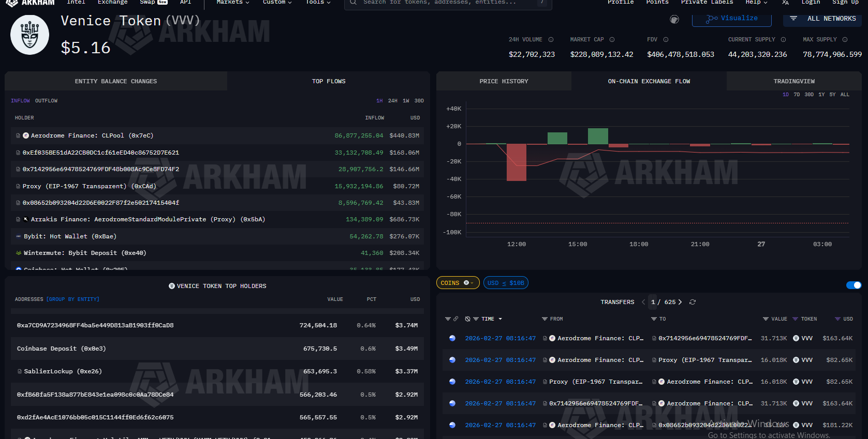Viewport: 868px width, 439px height.
Task: Switch to Top Flows tab
Action: click(329, 81)
